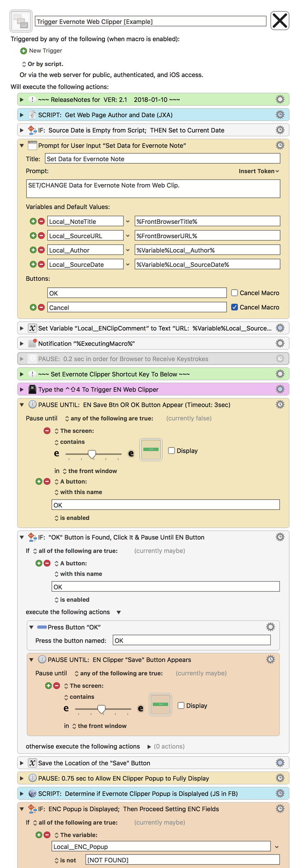The image size is (299, 868).
Task: Select Set Evernote Clipper Shortcut Key comment row
Action: pos(153,374)
